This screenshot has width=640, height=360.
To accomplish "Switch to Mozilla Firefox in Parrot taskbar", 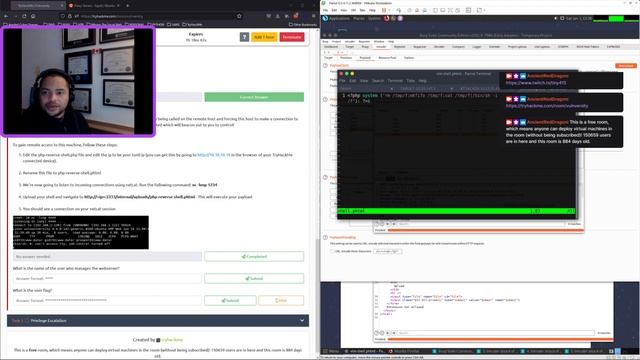I will (x=404, y=351).
